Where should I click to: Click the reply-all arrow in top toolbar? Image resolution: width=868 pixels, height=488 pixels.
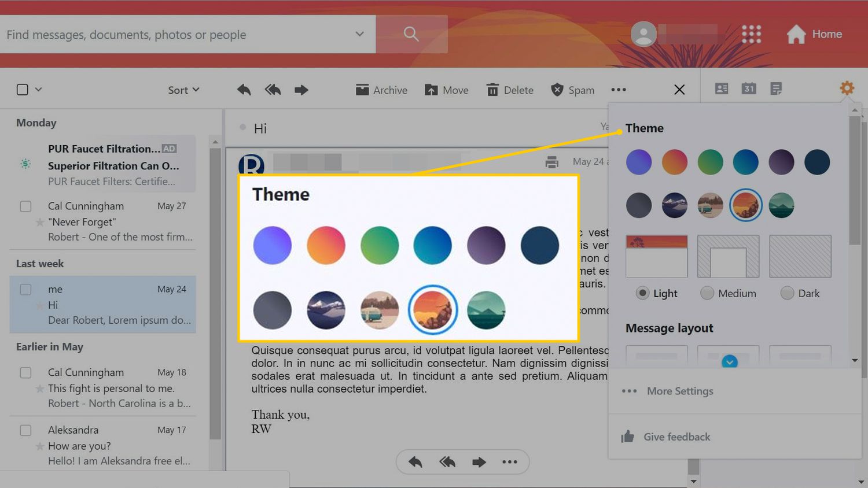[x=273, y=90]
